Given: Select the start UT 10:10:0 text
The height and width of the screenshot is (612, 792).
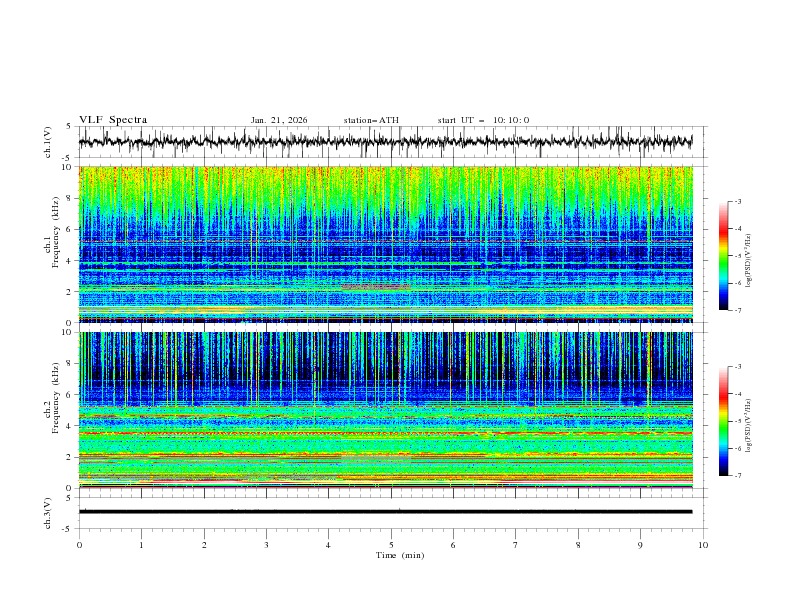Looking at the screenshot, I should pos(483,120).
